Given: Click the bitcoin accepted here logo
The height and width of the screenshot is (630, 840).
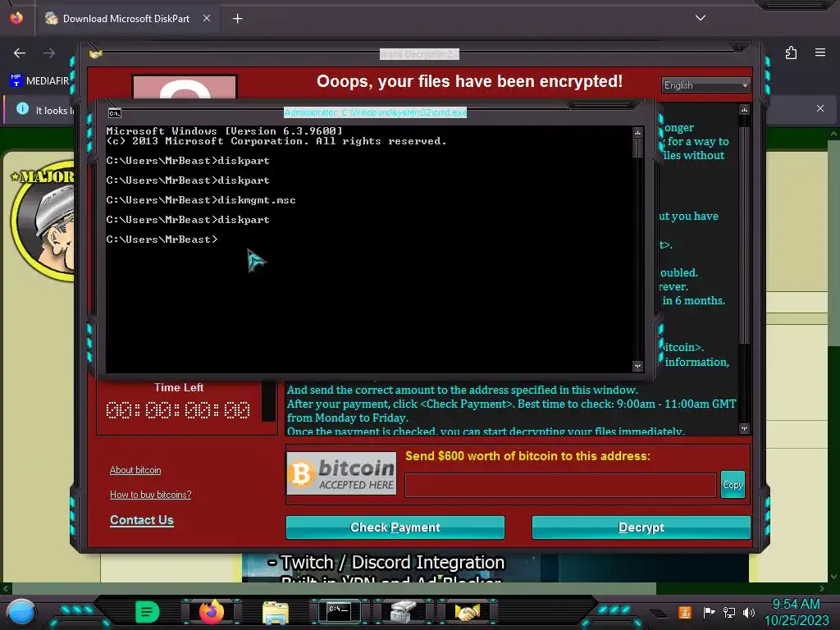Looking at the screenshot, I should [341, 473].
